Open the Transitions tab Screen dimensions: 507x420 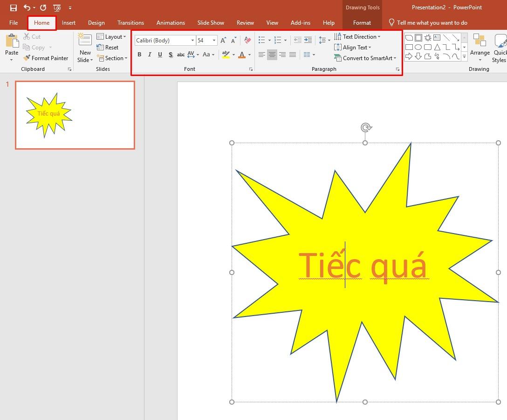(130, 23)
